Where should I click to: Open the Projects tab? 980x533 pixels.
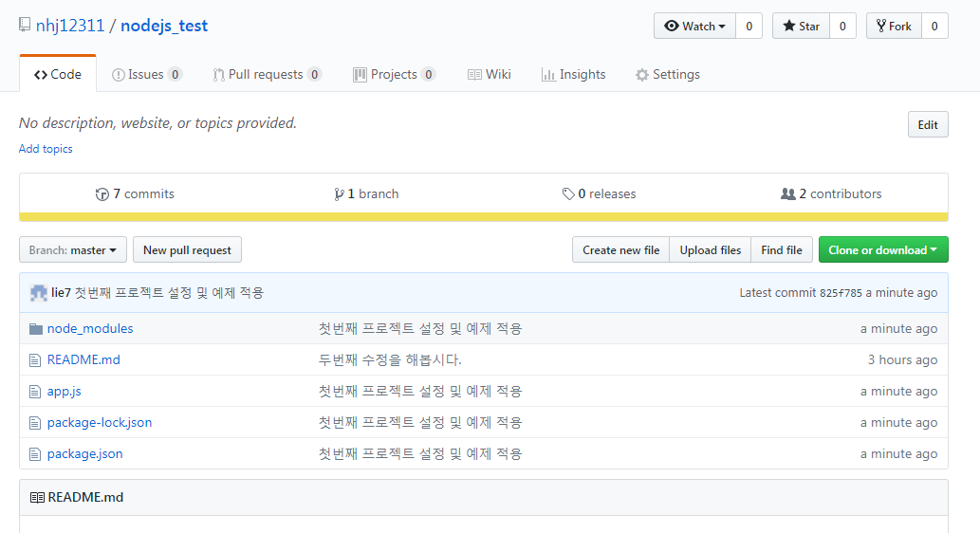pos(395,74)
